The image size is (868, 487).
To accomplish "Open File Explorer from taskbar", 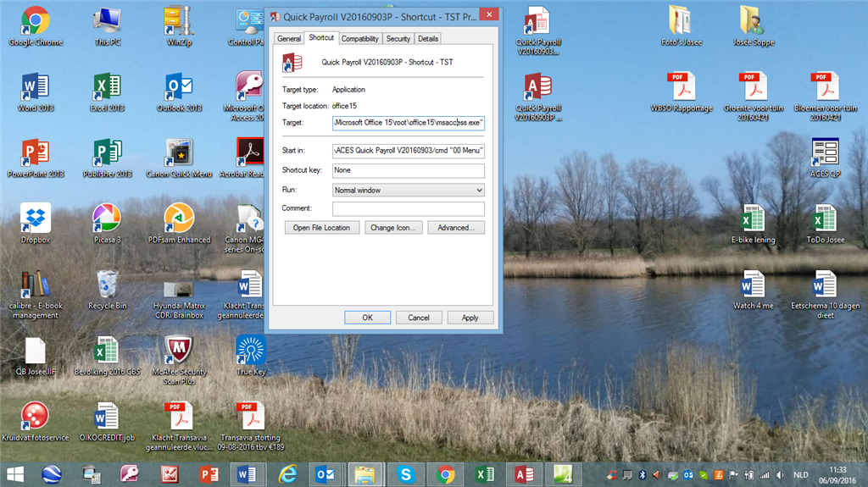I will click(x=364, y=475).
